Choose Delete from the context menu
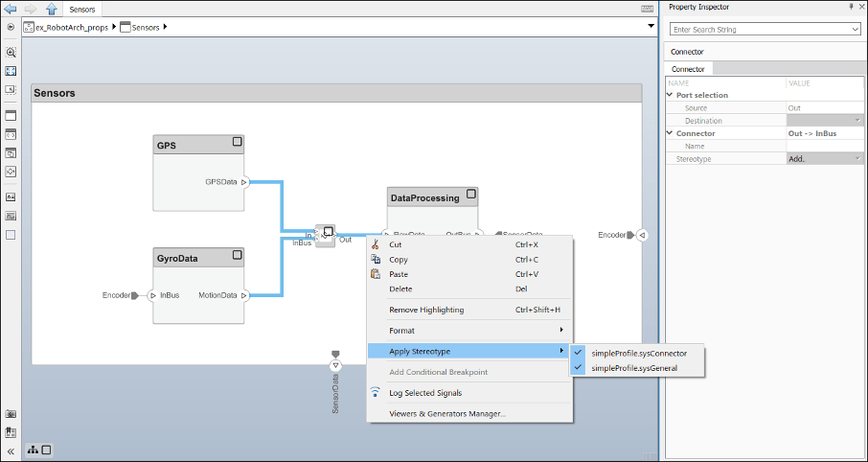The width and height of the screenshot is (868, 462). coord(470,289)
